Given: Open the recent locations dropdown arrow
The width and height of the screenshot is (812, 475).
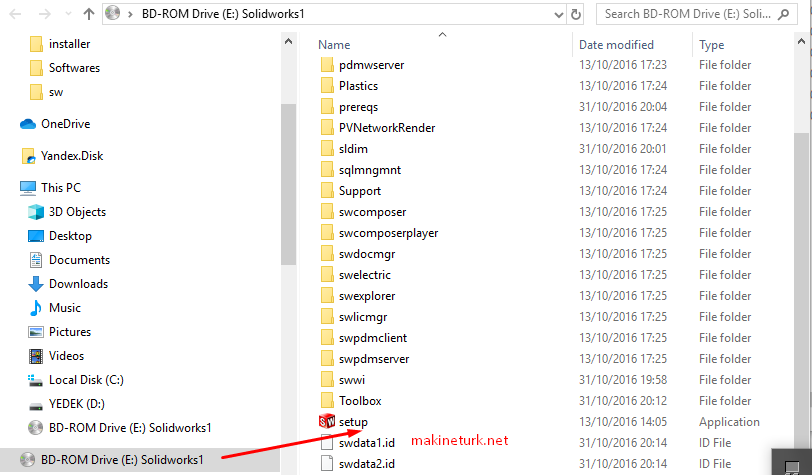Looking at the screenshot, I should (68, 14).
